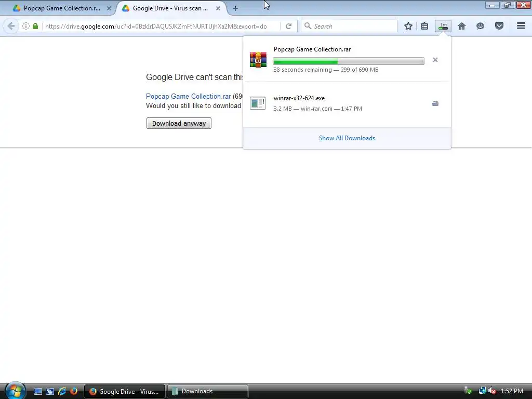Click the muted volume tray icon
The image size is (532, 399).
492,391
